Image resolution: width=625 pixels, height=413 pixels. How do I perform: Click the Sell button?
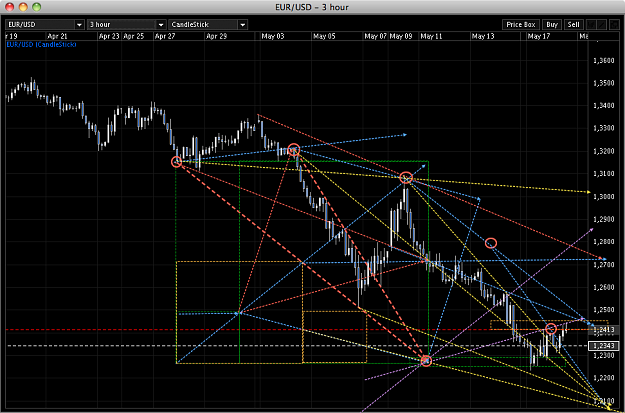[x=574, y=24]
